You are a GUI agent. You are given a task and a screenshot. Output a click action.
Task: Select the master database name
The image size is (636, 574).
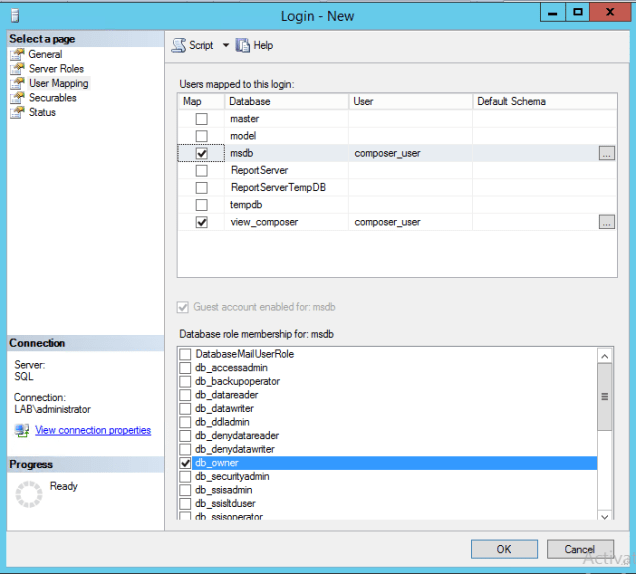click(x=245, y=119)
